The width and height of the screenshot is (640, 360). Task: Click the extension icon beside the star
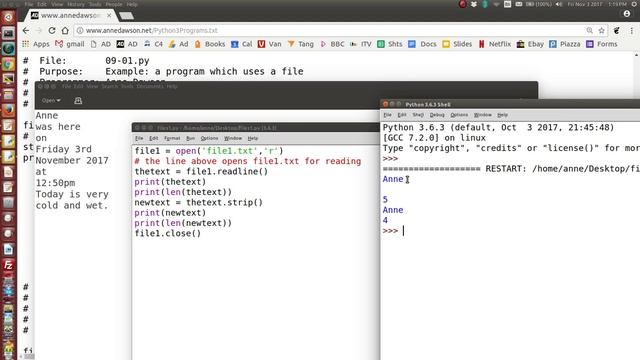[617, 31]
